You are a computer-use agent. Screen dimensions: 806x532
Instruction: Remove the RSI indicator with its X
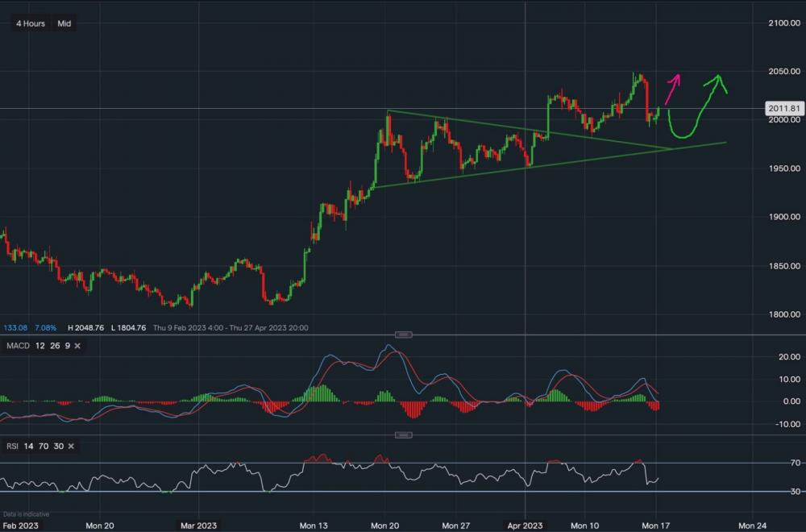point(70,446)
